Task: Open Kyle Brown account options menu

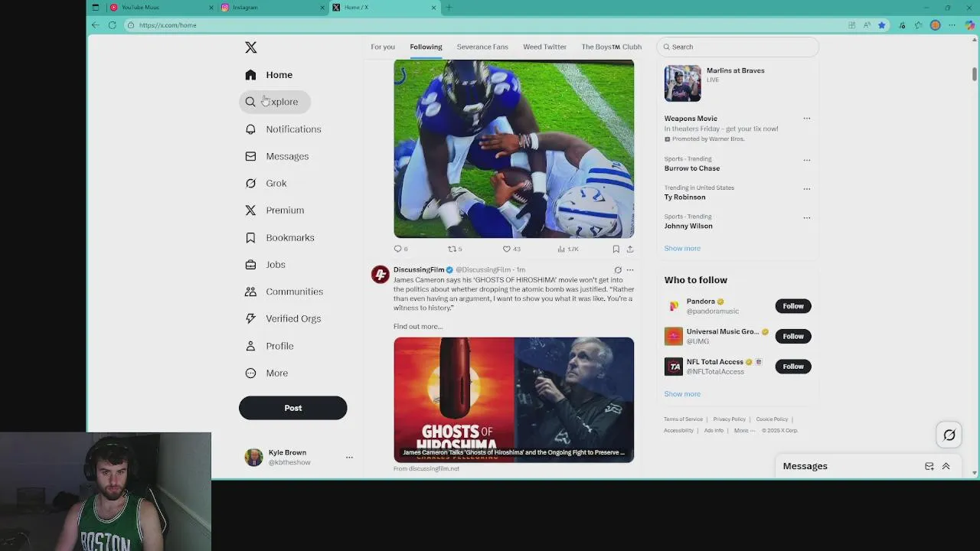Action: click(x=349, y=458)
